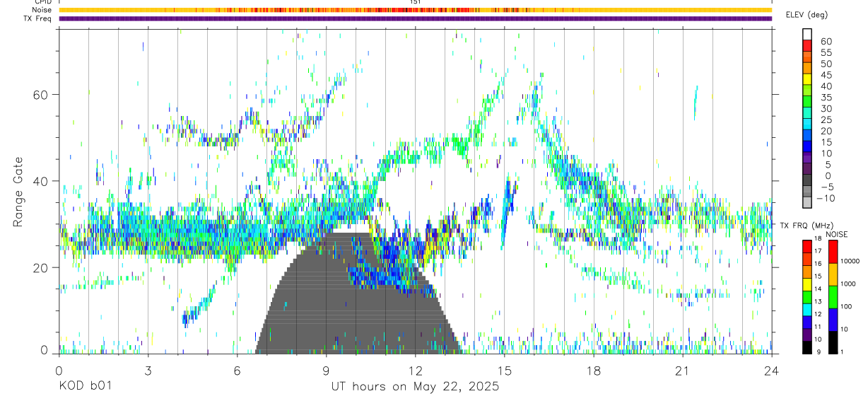Click the "35" label on ELEV colorbar
Viewport: 868px width, 401px height.
pos(826,98)
